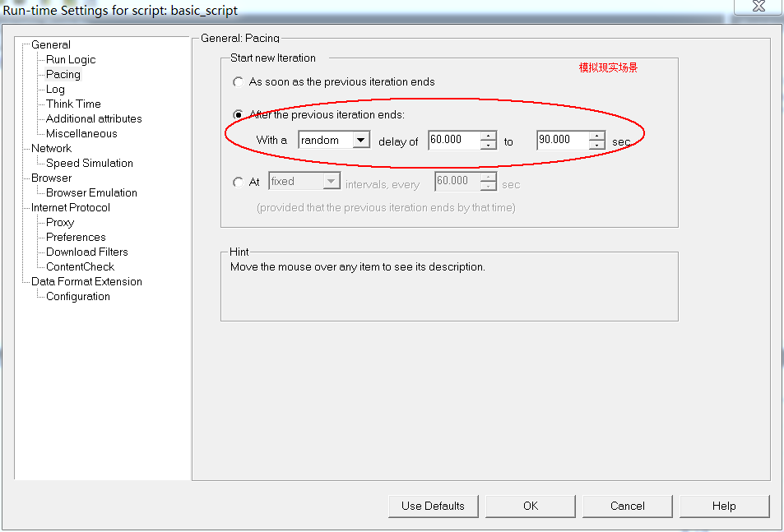Close the Run-time Settings window
Screen dimensions: 784x532
point(758,7)
